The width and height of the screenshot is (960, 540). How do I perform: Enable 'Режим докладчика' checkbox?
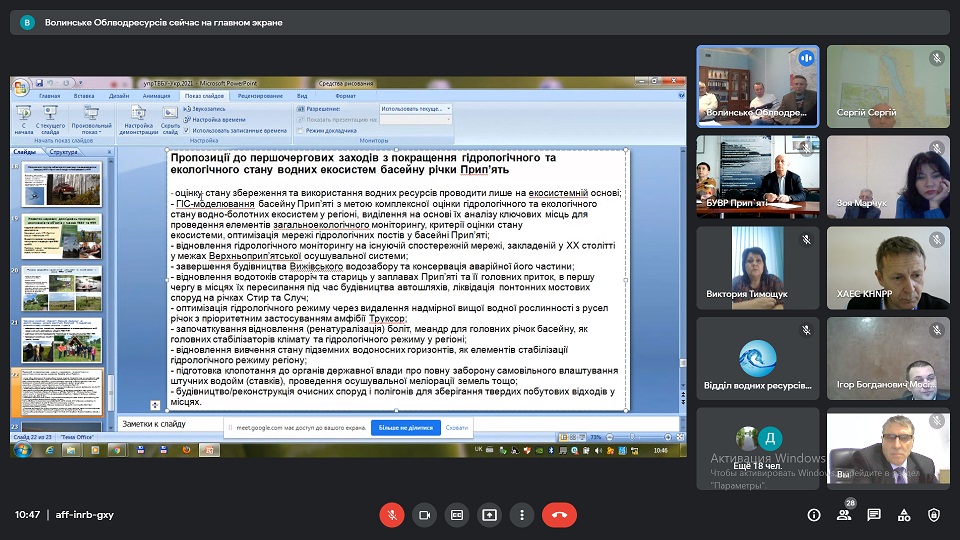[301, 130]
